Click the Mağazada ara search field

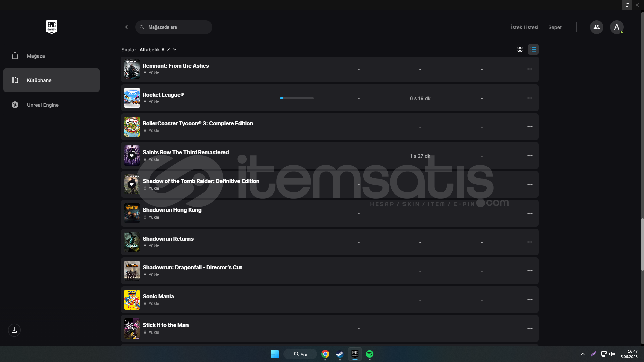tap(174, 27)
